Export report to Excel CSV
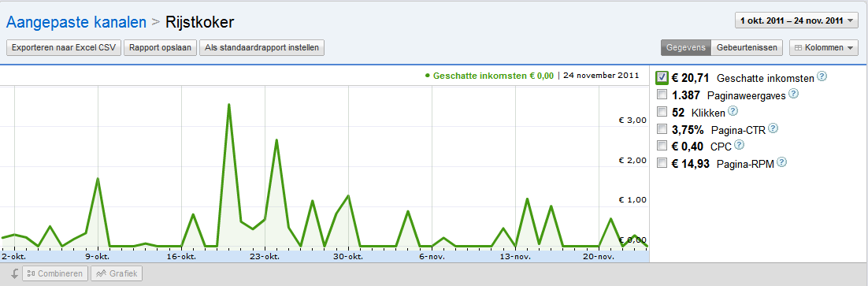This screenshot has height=286, width=868. 64,47
